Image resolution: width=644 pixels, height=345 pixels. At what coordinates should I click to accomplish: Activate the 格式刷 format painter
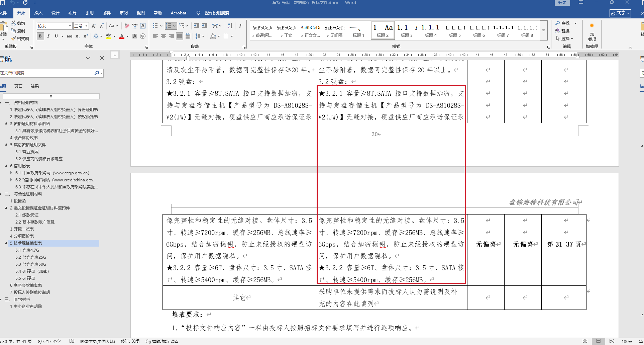tap(20, 38)
